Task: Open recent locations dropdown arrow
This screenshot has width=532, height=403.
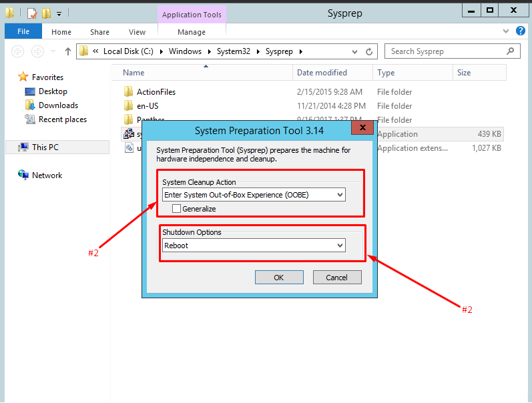Action: [x=53, y=51]
